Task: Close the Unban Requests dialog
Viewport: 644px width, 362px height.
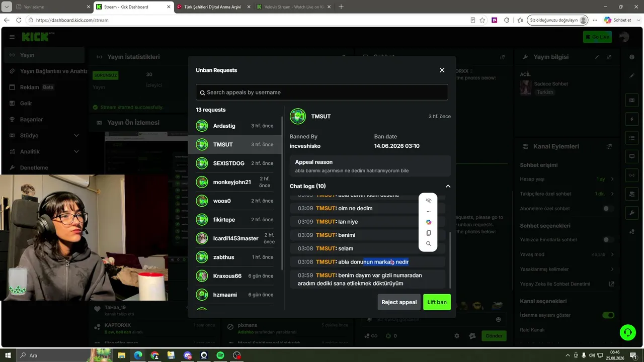Action: click(442, 70)
